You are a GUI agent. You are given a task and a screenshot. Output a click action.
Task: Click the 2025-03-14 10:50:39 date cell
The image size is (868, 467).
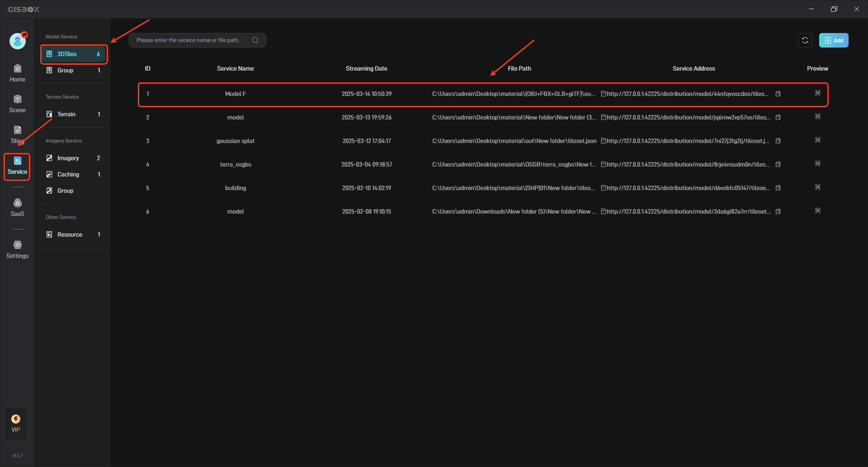tap(367, 94)
